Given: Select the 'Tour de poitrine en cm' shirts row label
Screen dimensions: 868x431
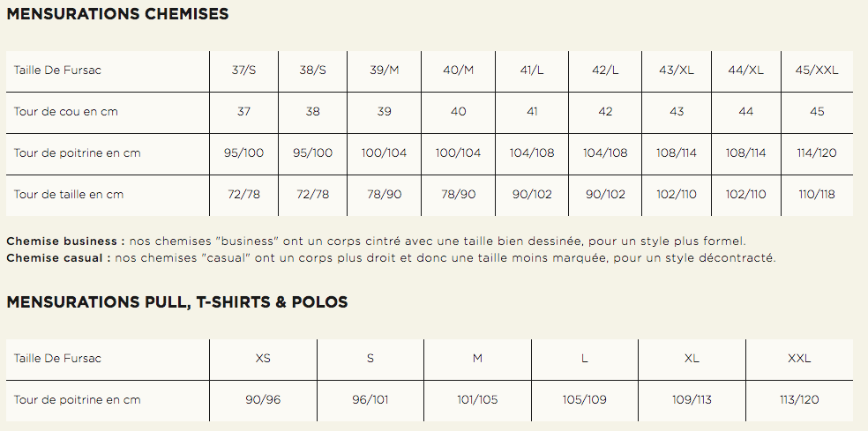Looking at the screenshot, I should click(77, 153).
